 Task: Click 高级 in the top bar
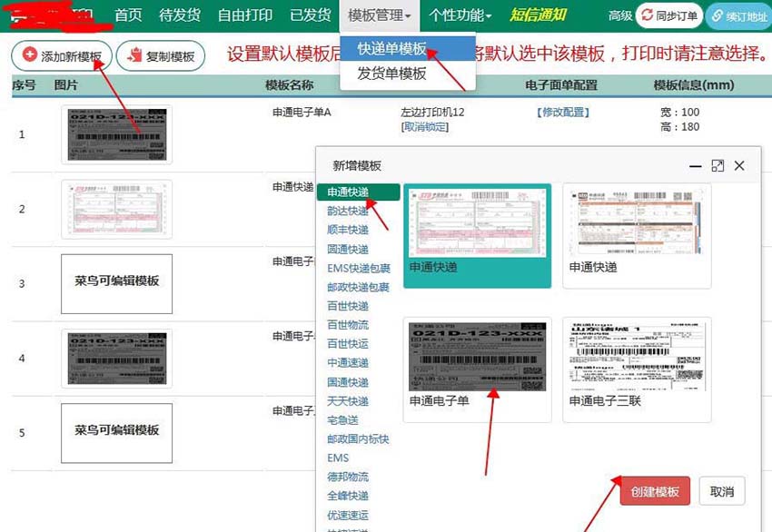(619, 16)
